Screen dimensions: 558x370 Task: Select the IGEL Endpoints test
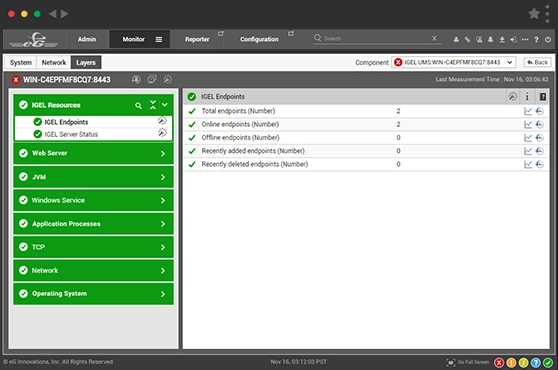[x=66, y=122]
